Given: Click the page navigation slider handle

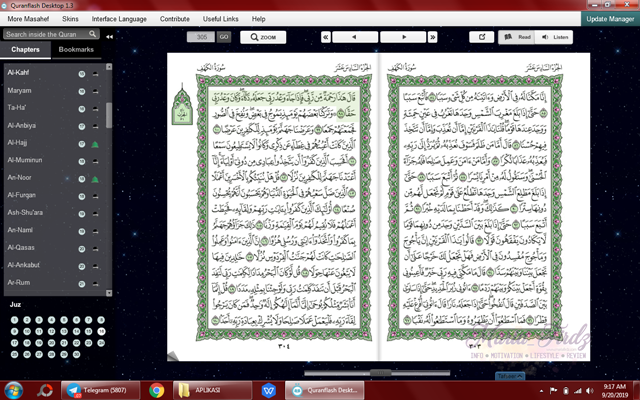Looking at the screenshot, I should tap(380, 373).
